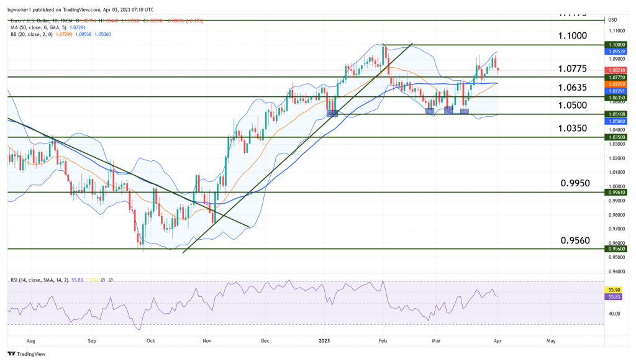Select the blue rectangle marker at January low
Screen dimensions: 636x364
click(x=332, y=113)
